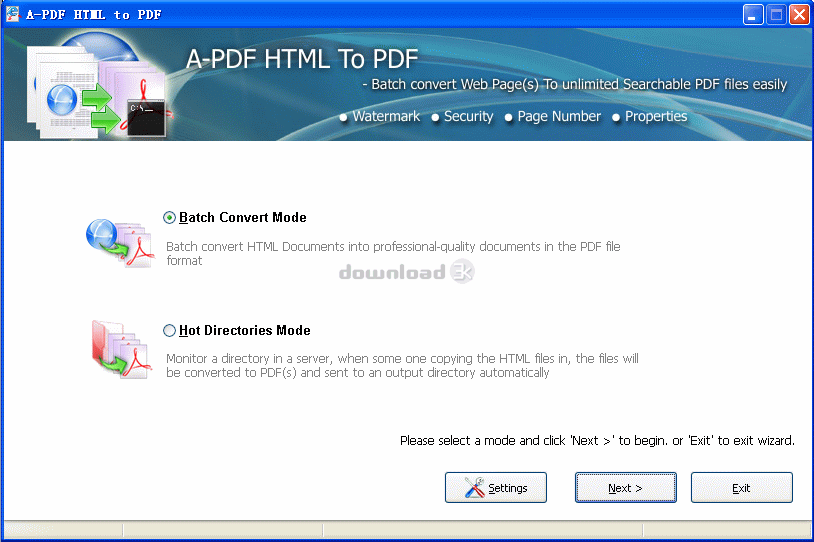Maximize the A-PDF HTML to PDF window
Image resolution: width=814 pixels, height=542 pixels.
click(776, 15)
